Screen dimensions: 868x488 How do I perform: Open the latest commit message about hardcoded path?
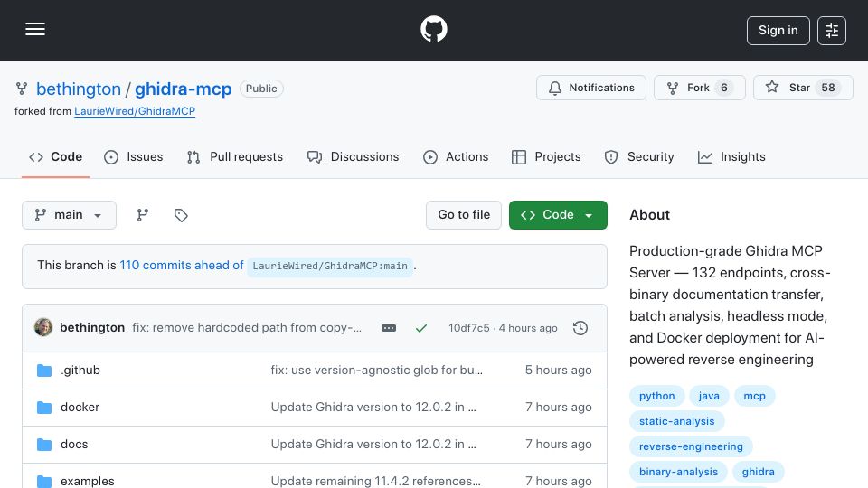point(247,327)
